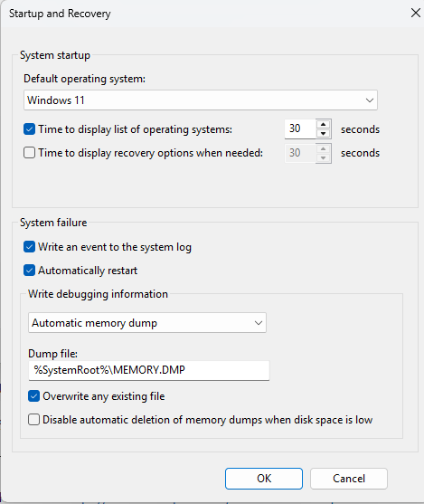The width and height of the screenshot is (424, 504).
Task: Click the disabled recovery options seconds field
Action: pos(300,153)
